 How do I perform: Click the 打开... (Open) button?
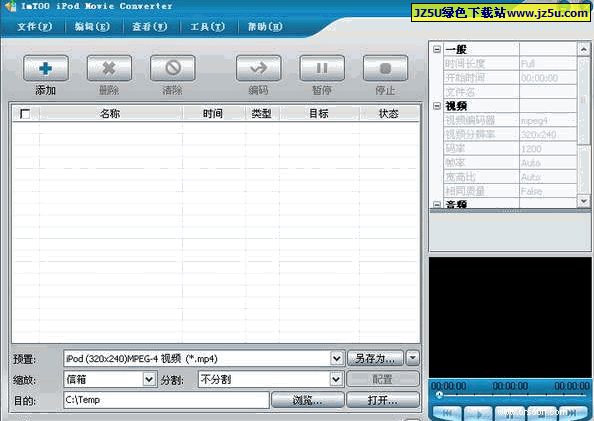383,400
